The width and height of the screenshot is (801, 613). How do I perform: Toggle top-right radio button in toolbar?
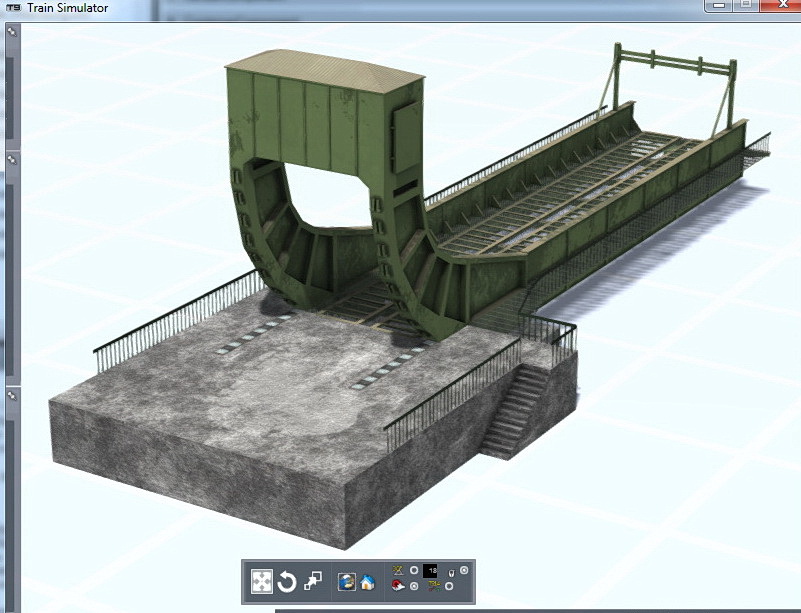[x=464, y=570]
